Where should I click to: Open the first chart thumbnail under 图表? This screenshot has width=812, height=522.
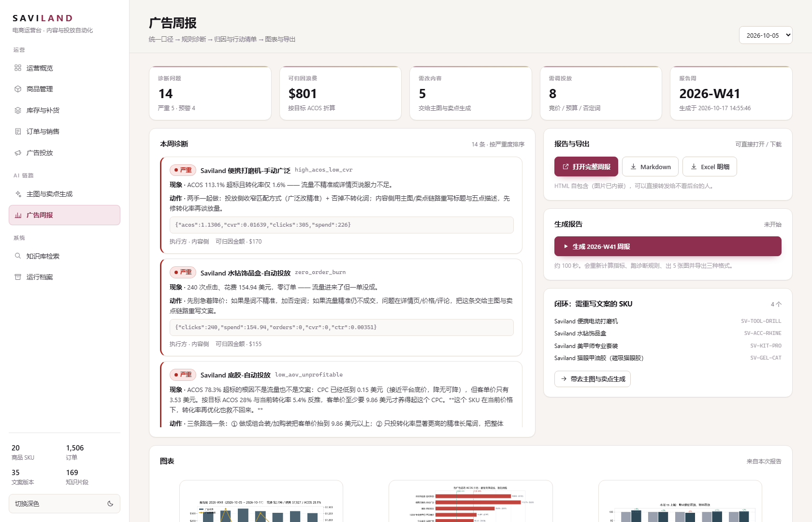[x=261, y=501]
